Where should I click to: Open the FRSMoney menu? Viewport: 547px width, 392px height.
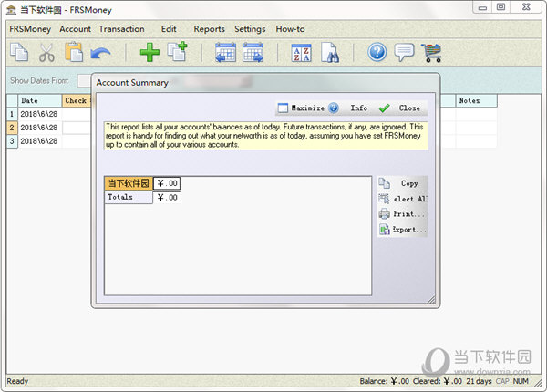tap(30, 29)
